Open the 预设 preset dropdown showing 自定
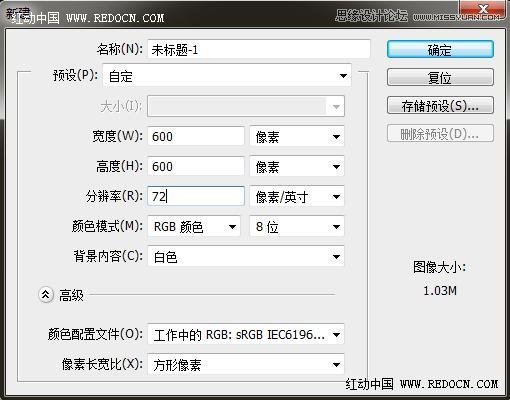 click(227, 76)
